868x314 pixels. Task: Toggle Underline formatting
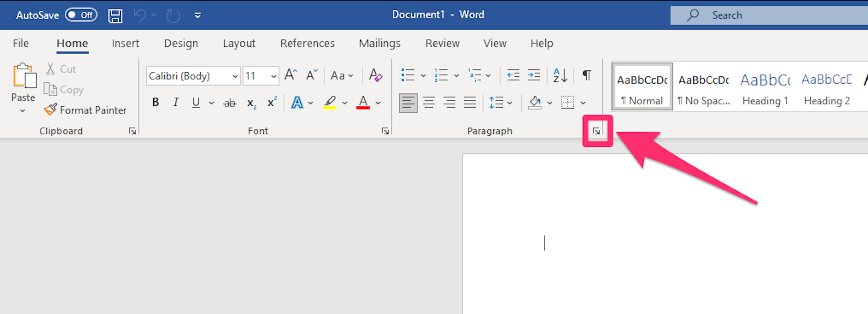pyautogui.click(x=196, y=102)
